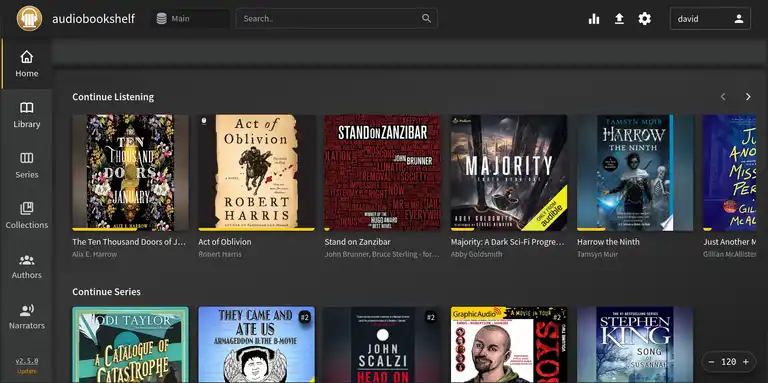768x383 pixels.
Task: Click the audiobookshelf logo icon
Action: (x=29, y=19)
